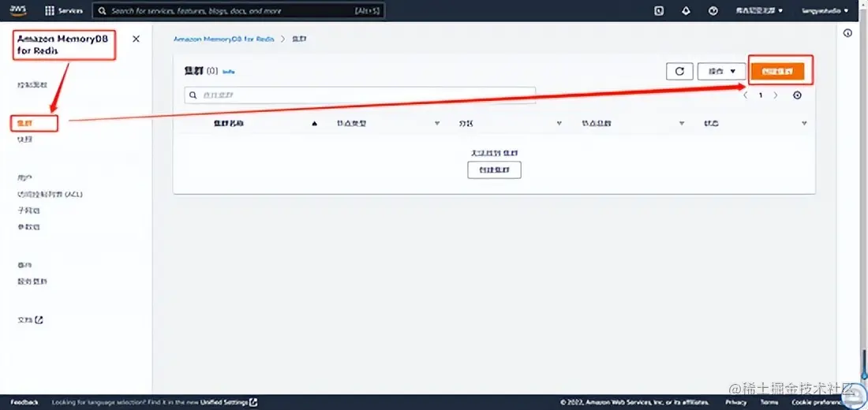Image resolution: width=868 pixels, height=410 pixels.
Task: Open the parameter groups sidebar item
Action: point(28,227)
